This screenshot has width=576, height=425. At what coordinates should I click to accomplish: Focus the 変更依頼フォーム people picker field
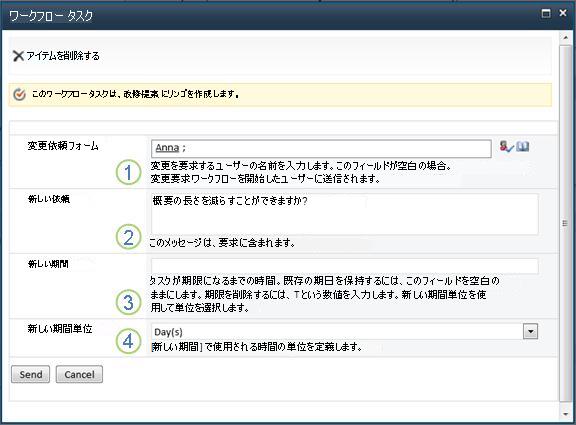[321, 148]
